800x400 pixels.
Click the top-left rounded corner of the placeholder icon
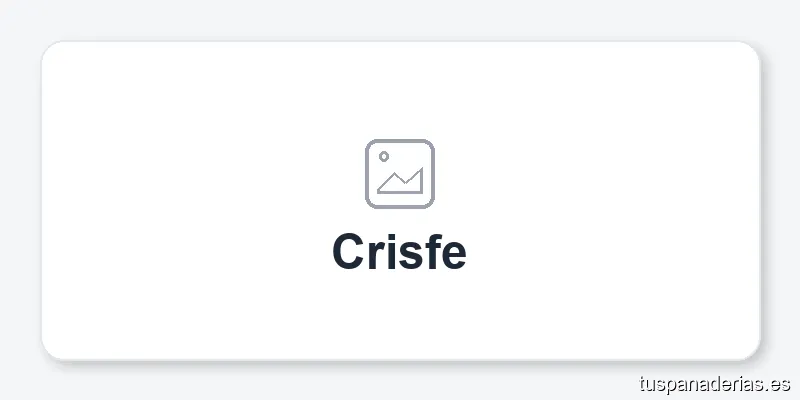[370, 144]
